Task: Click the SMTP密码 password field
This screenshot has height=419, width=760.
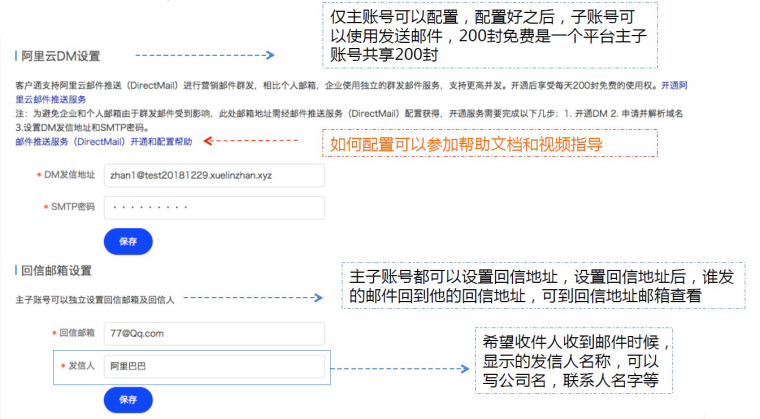Action: click(x=214, y=208)
